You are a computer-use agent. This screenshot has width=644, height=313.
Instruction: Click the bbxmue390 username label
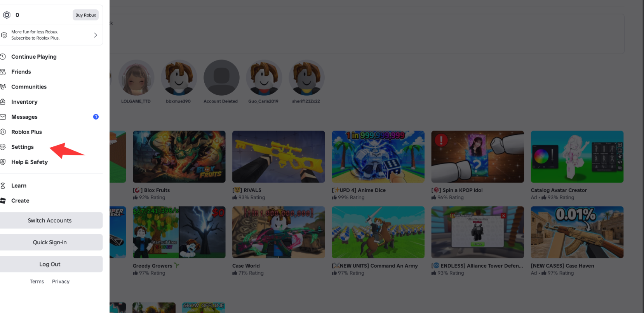pos(178,101)
